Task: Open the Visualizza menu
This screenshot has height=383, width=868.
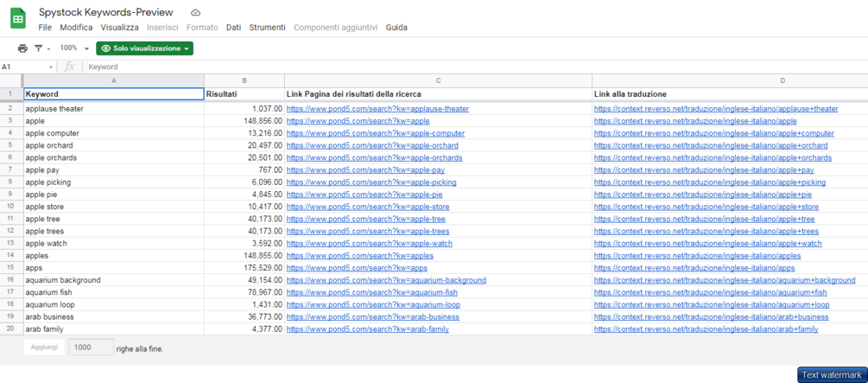Action: (119, 27)
